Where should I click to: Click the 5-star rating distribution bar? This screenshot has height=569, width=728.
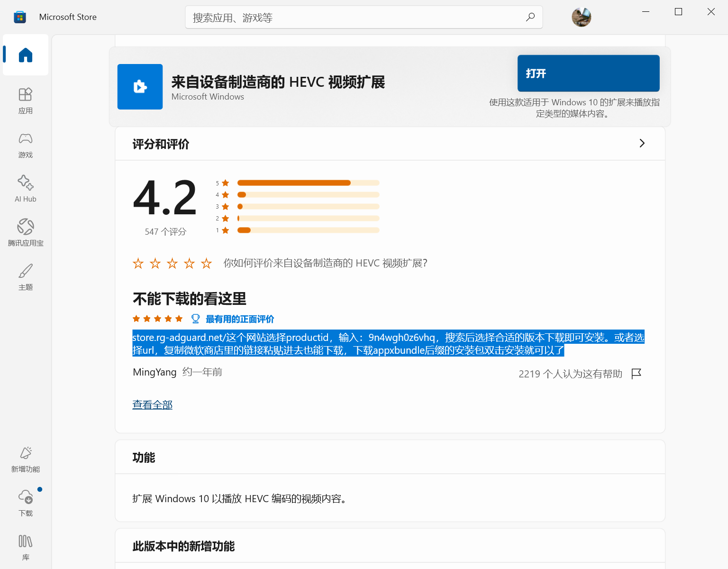pos(308,183)
